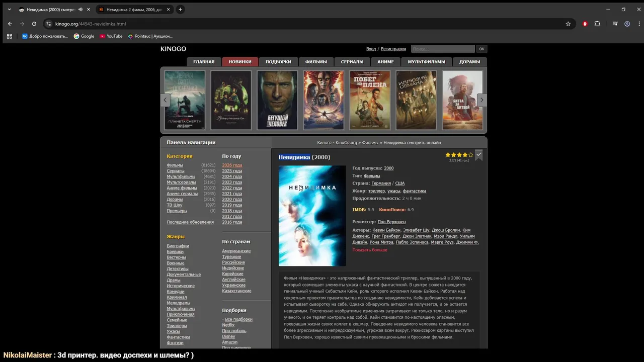Click the Невидимка movie poster image

tap(312, 216)
